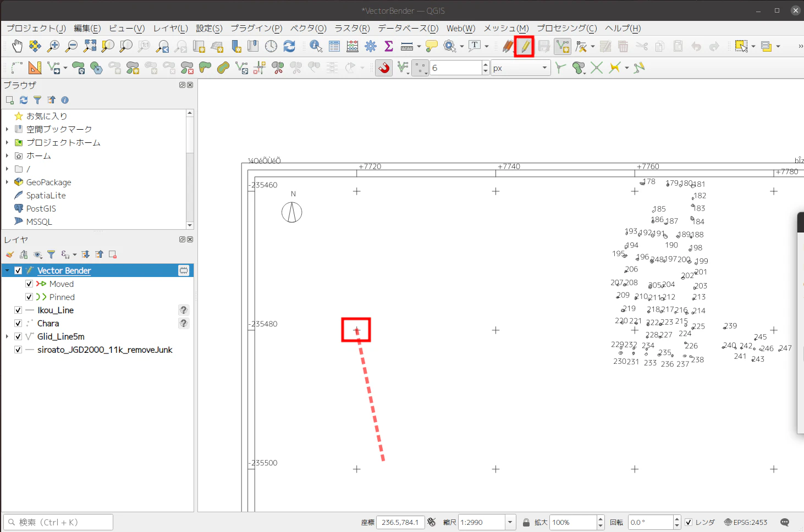Toggle Glid_Line5m layer visibility checkbox

[x=18, y=336]
